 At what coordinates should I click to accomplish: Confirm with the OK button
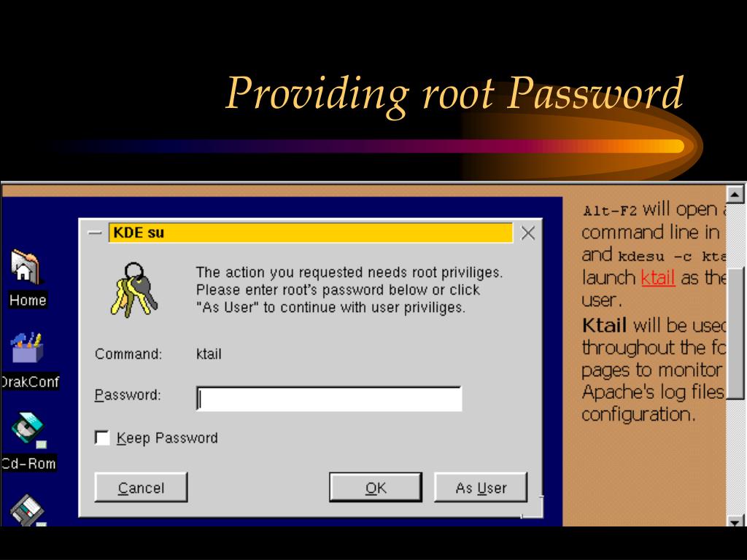tap(376, 487)
